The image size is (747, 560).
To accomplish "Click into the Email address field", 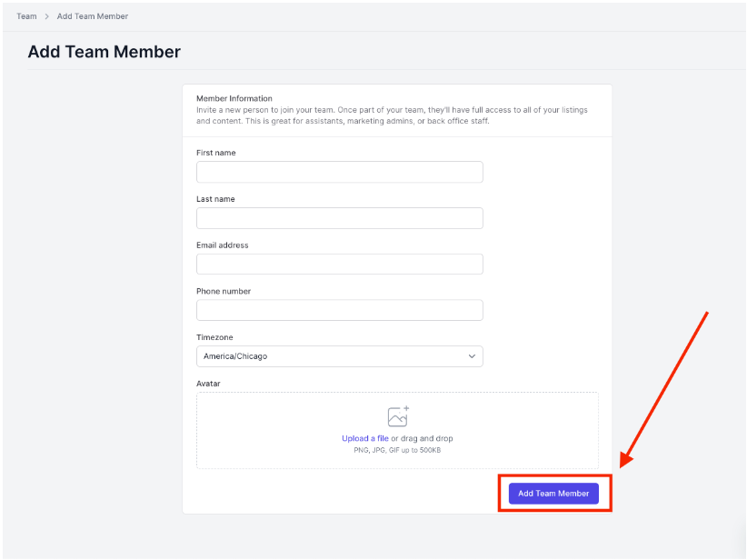I will (340, 264).
